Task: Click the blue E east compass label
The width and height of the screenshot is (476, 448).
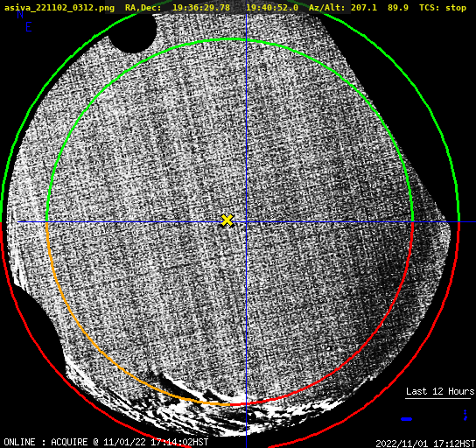Action: 29,27
